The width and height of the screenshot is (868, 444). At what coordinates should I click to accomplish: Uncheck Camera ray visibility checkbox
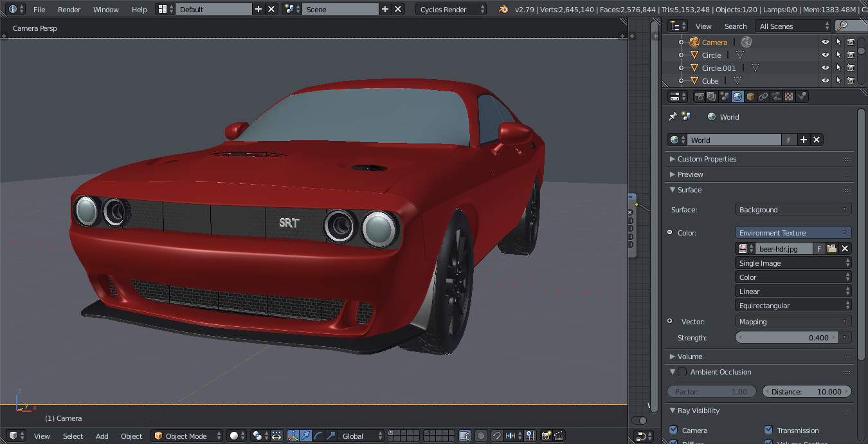coord(673,430)
